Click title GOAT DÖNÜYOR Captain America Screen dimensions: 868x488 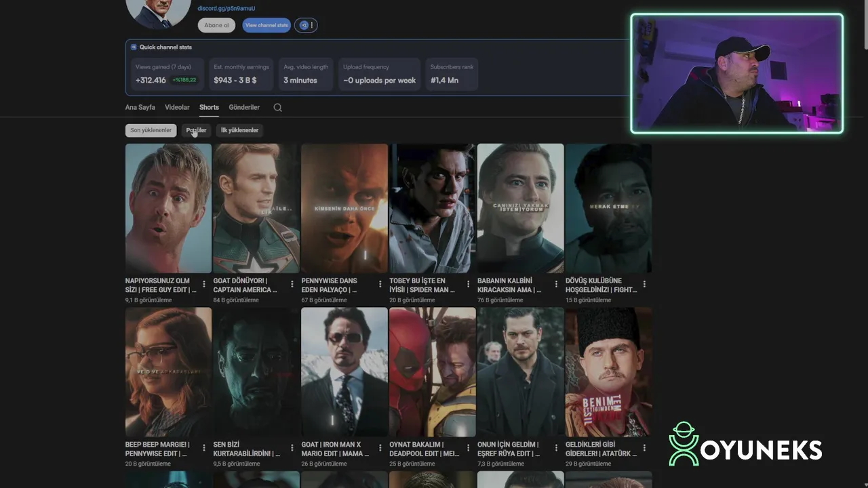pos(245,285)
